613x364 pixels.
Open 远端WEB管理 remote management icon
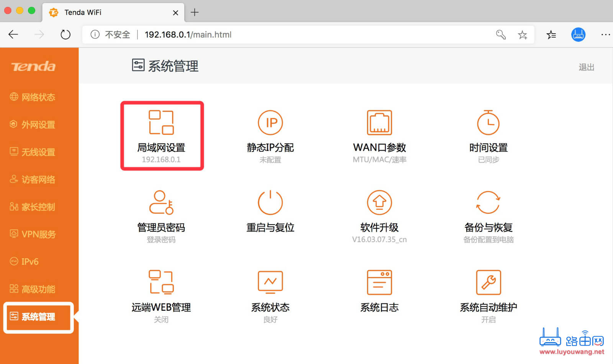pos(161,282)
